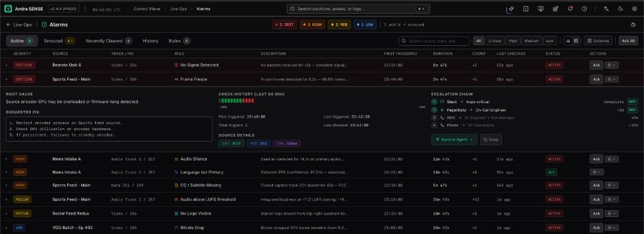The height and width of the screenshot is (234, 644).
Task: Click the Amira SENSE logo icon
Action: coord(8,9)
